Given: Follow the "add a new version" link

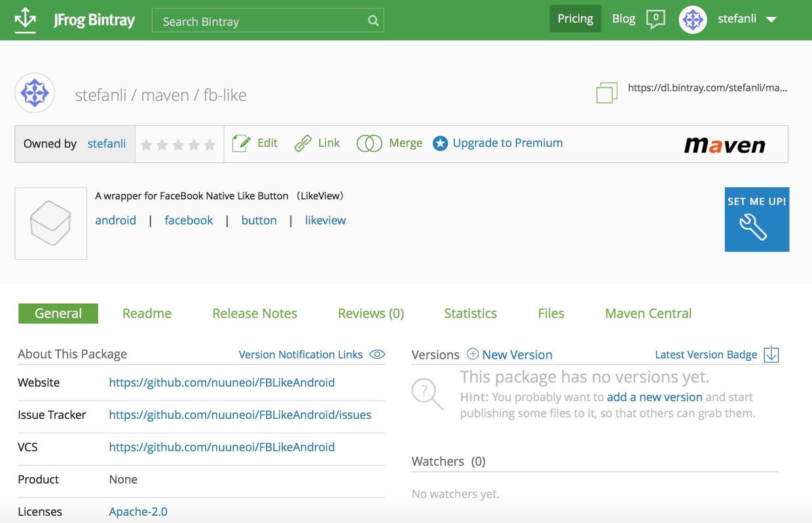Looking at the screenshot, I should coord(654,397).
